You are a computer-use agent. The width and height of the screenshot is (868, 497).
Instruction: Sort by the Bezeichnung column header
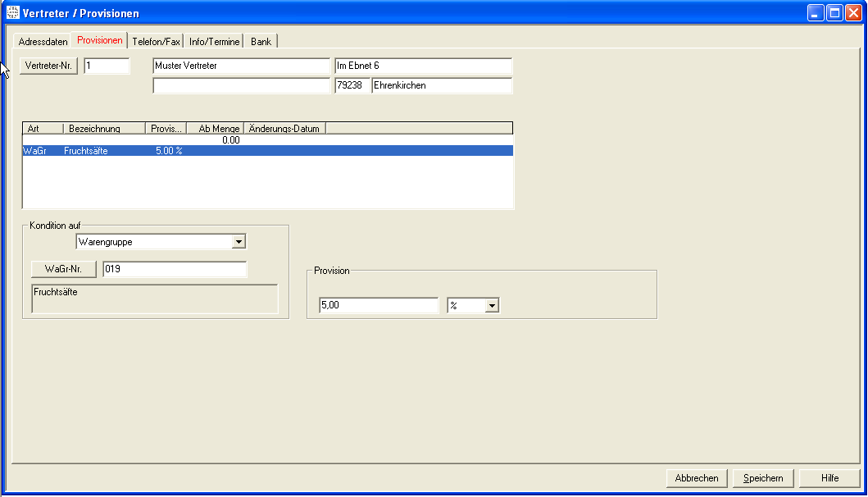(104, 129)
